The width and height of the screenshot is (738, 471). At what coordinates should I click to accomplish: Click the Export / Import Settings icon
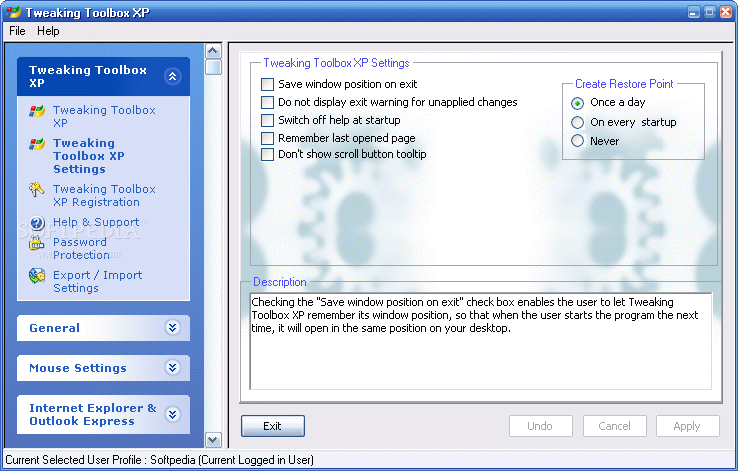37,276
